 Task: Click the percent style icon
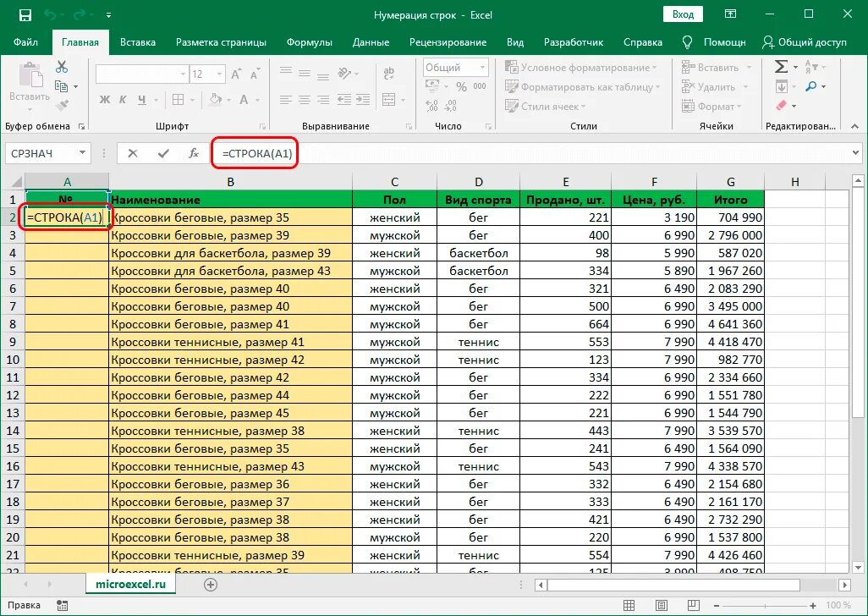461,86
